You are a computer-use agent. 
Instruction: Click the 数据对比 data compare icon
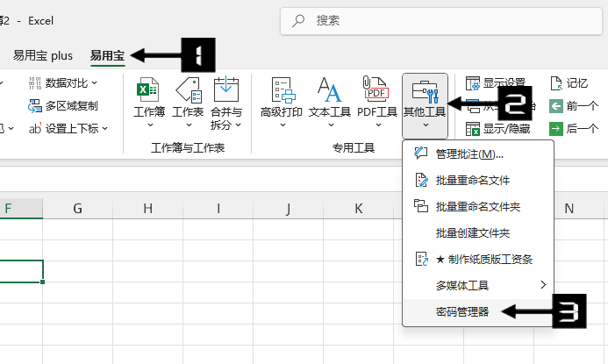[35, 83]
